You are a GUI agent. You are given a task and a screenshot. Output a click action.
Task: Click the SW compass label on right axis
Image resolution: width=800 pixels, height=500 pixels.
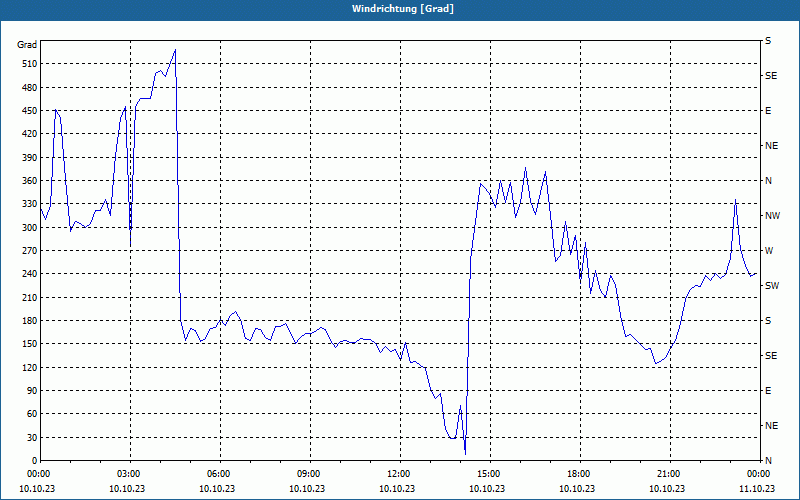pyautogui.click(x=772, y=286)
